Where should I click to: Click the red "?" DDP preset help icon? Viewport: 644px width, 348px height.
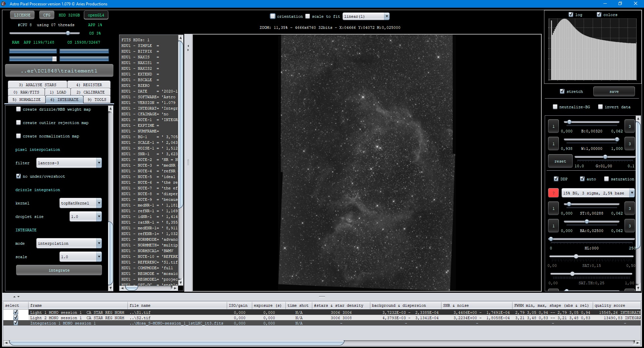[x=553, y=193]
